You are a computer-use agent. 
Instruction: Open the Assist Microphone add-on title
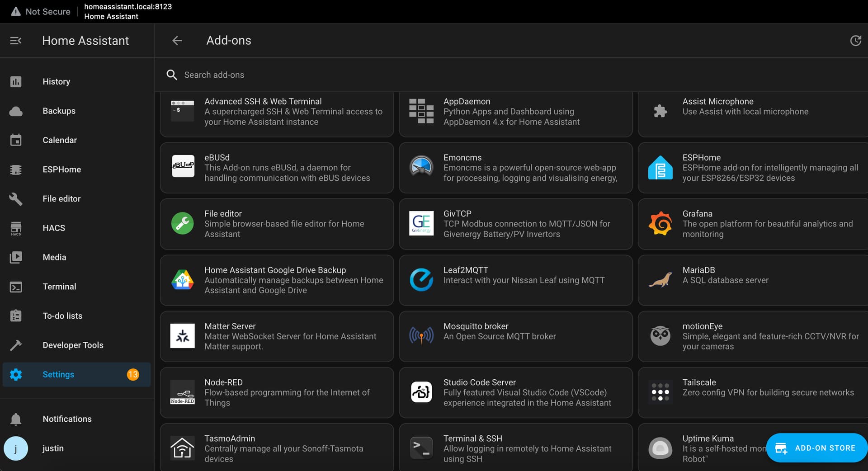pos(718,101)
